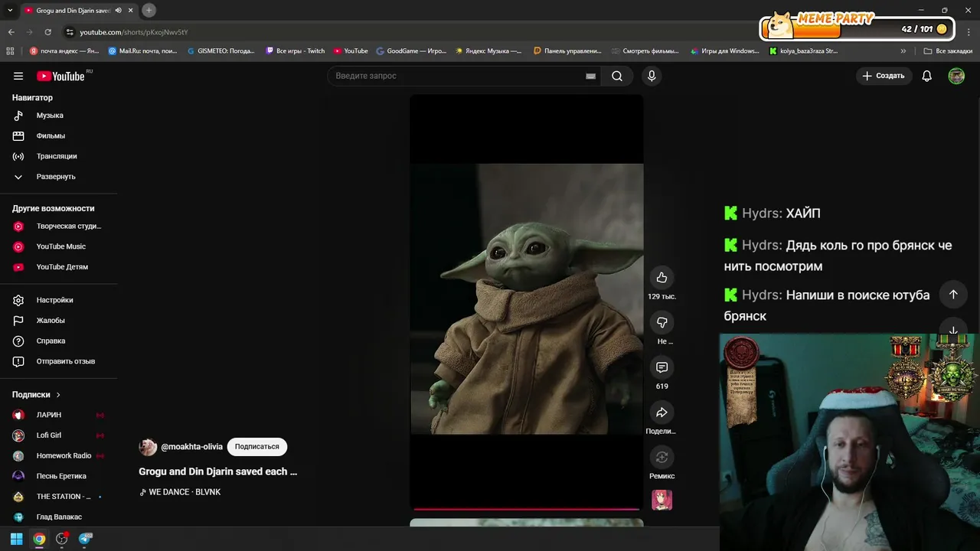This screenshot has height=551, width=980.
Task: Open the on-screen keyboard icon in search box
Action: coord(590,76)
